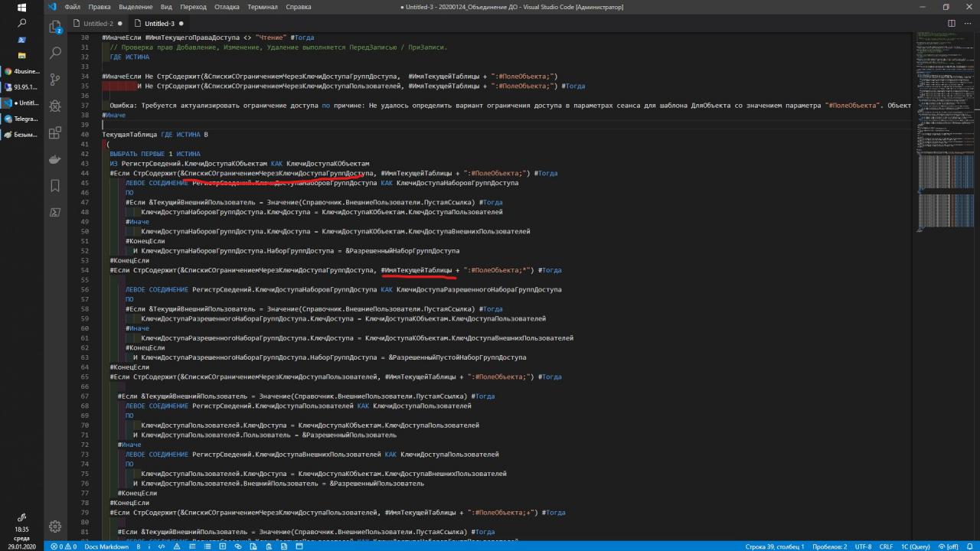
Task: Open the PowerShell icon in the Windows taskbar
Action: point(21,40)
